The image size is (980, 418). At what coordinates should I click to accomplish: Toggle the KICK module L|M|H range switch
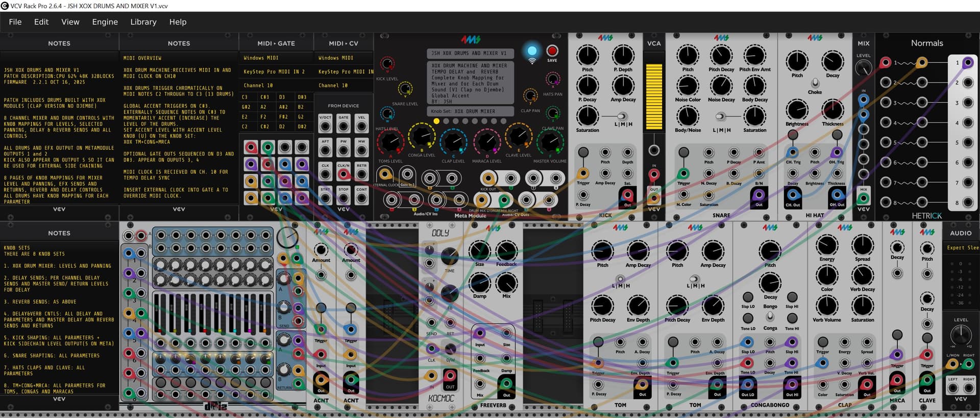(x=622, y=117)
